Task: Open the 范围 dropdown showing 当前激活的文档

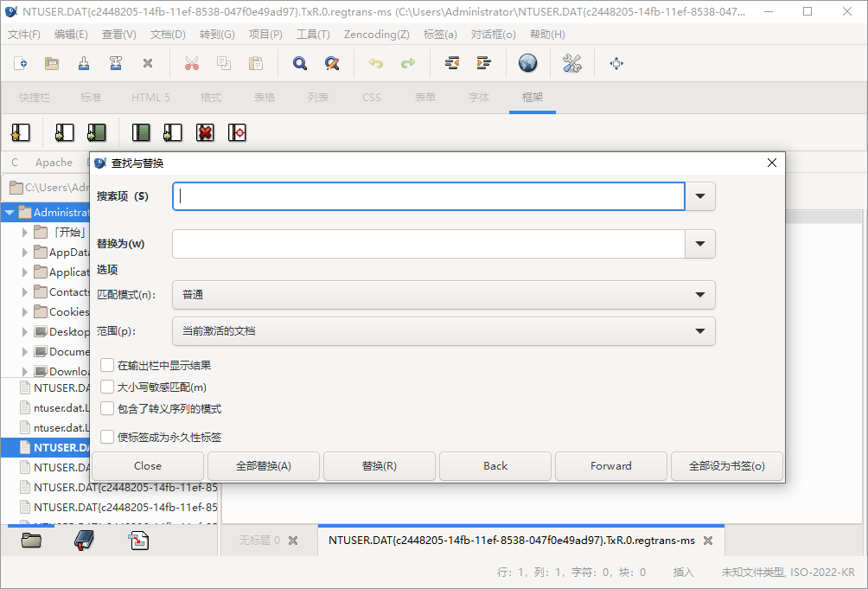Action: (x=444, y=331)
